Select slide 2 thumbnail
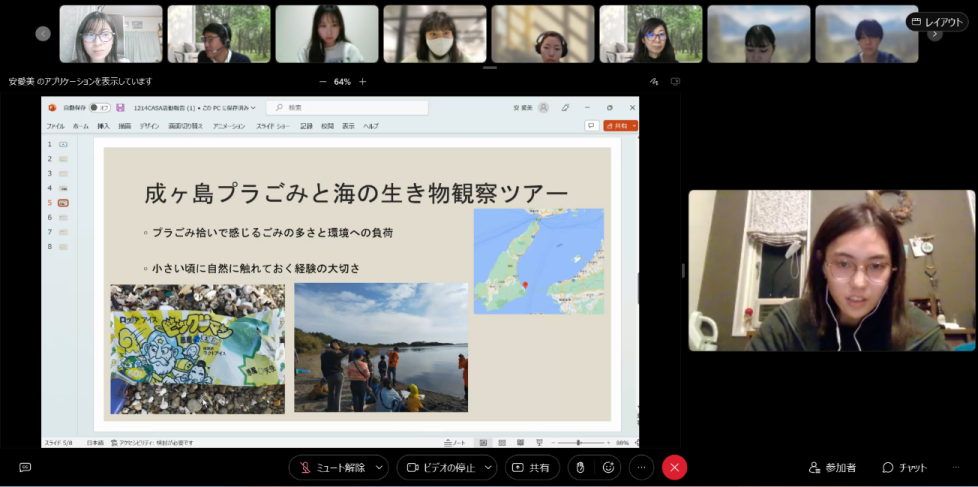Viewport: 978px width, 487px height. pyautogui.click(x=63, y=159)
